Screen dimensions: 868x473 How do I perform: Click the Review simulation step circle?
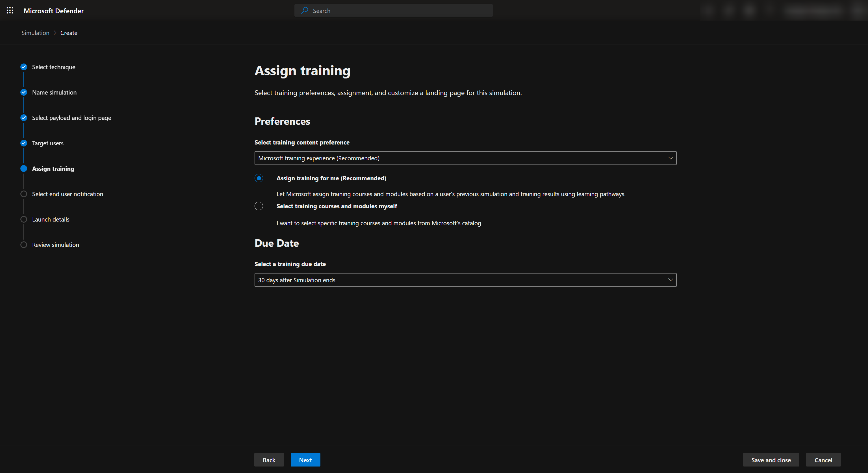pos(23,245)
